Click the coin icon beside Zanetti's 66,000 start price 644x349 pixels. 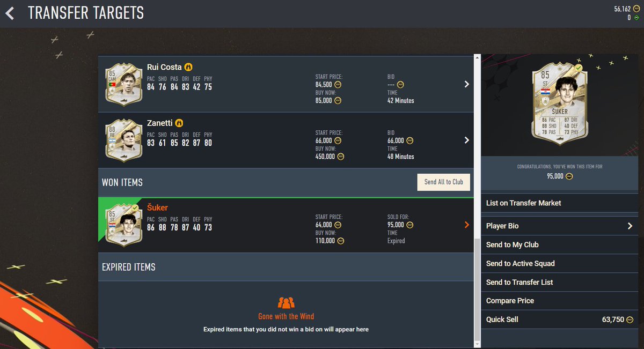pos(338,141)
